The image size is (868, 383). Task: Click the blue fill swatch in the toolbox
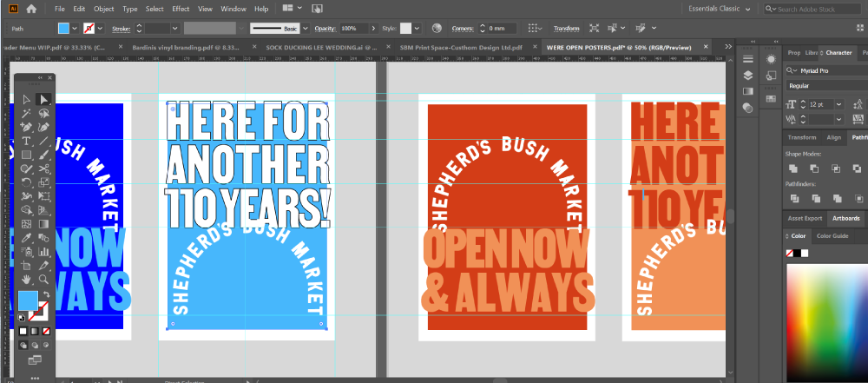(28, 301)
